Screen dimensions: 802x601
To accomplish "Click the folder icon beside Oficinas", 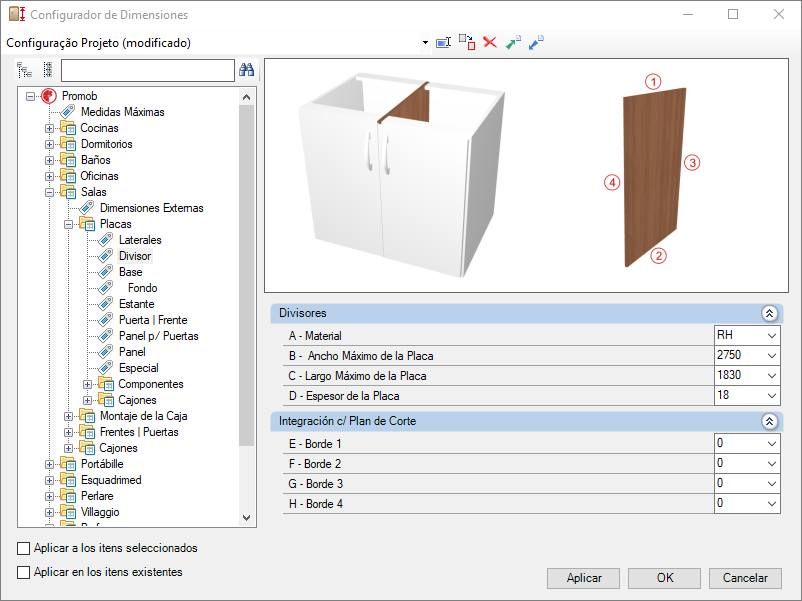I will (x=68, y=176).
